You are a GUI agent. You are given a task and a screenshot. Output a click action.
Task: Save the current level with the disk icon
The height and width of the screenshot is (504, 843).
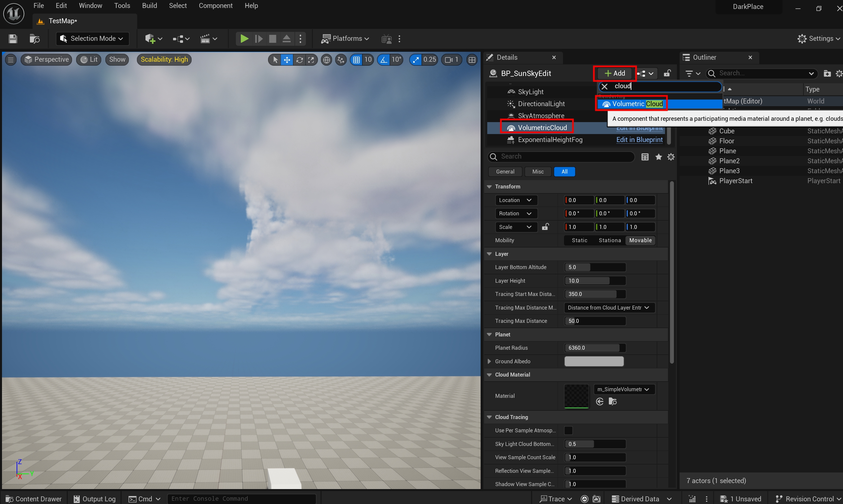tap(13, 39)
